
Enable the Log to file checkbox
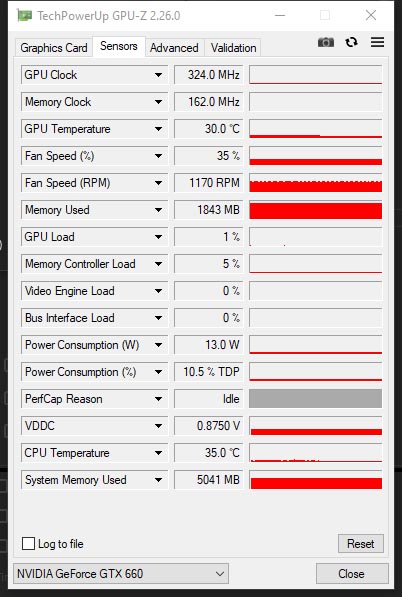28,543
